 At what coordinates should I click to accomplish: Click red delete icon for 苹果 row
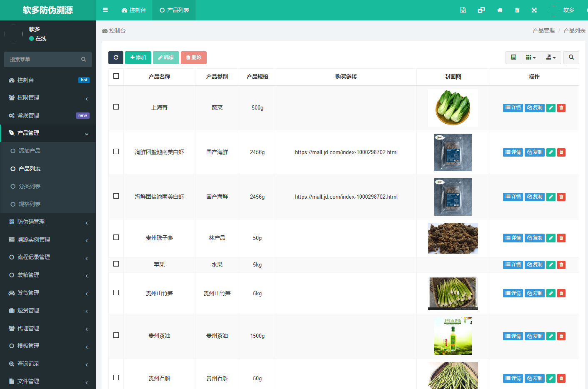tap(561, 265)
